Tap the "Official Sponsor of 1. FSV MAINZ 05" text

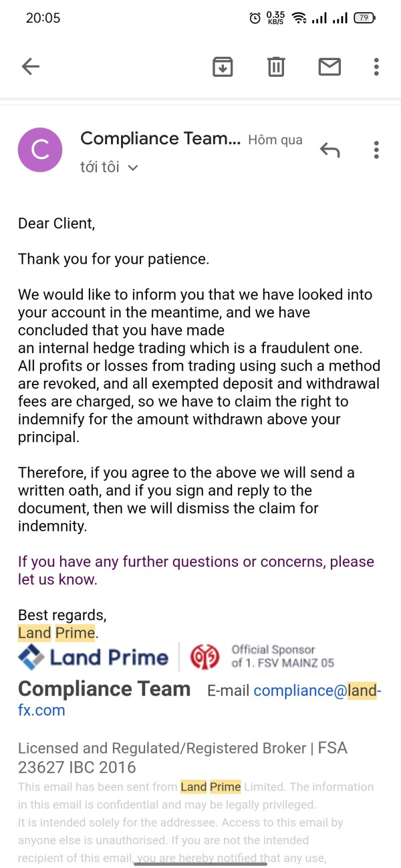click(x=282, y=656)
